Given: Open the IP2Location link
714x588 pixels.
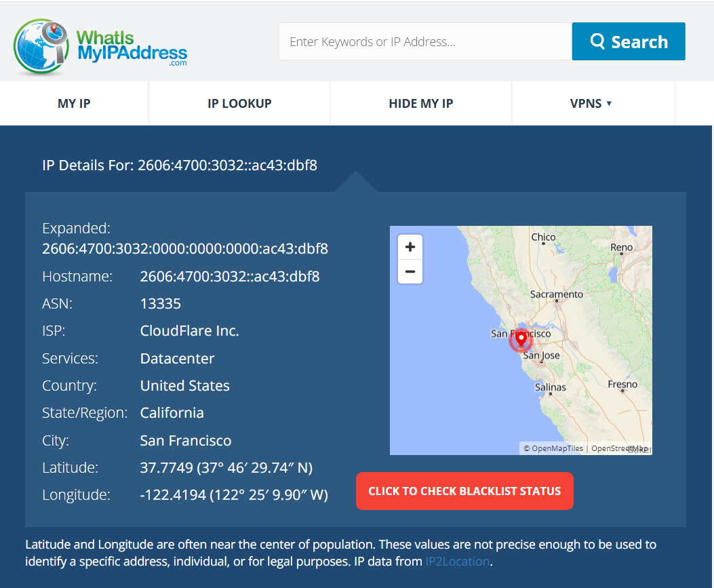Looking at the screenshot, I should click(457, 561).
